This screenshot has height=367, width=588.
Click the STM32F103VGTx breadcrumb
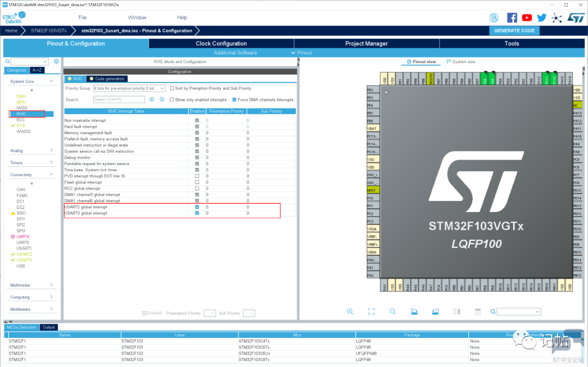tap(49, 31)
